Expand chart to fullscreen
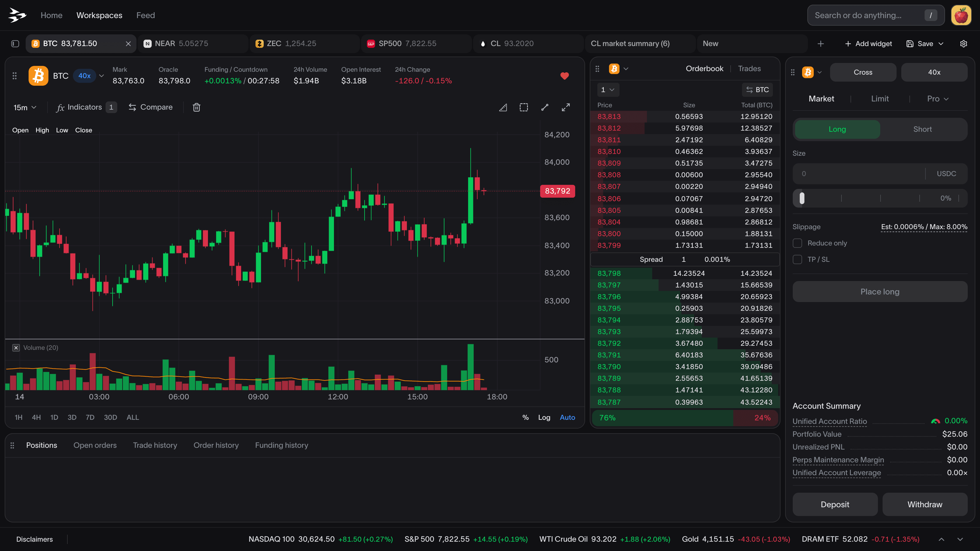Image resolution: width=980 pixels, height=551 pixels. 566,107
